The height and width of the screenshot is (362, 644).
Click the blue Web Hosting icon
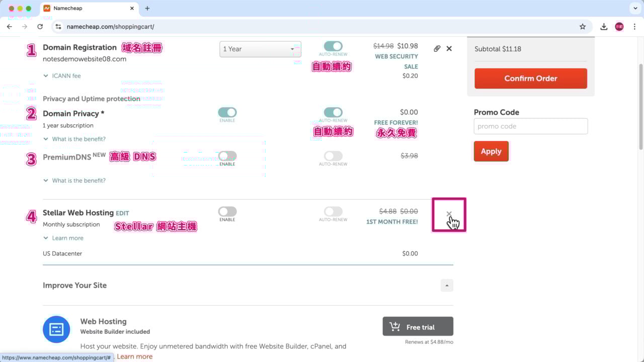56,329
